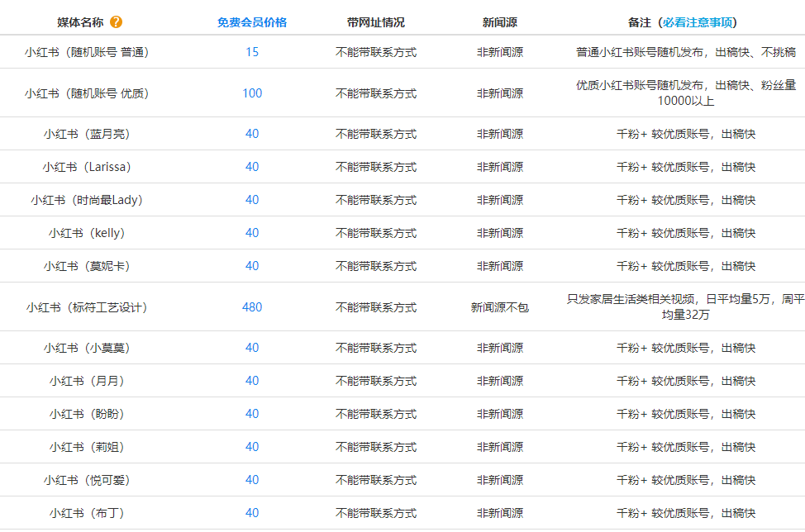Open the 必看注意事项 link in header
805x532 pixels.
click(698, 22)
